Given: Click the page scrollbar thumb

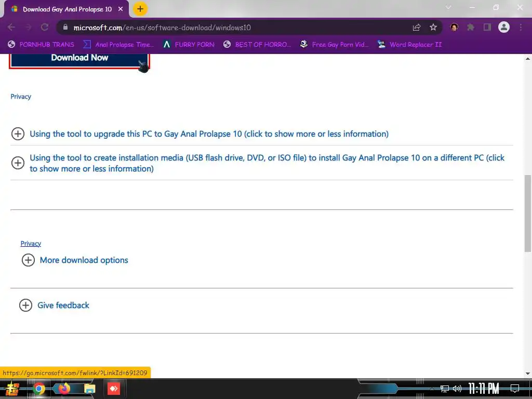Looking at the screenshot, I should coord(528,213).
